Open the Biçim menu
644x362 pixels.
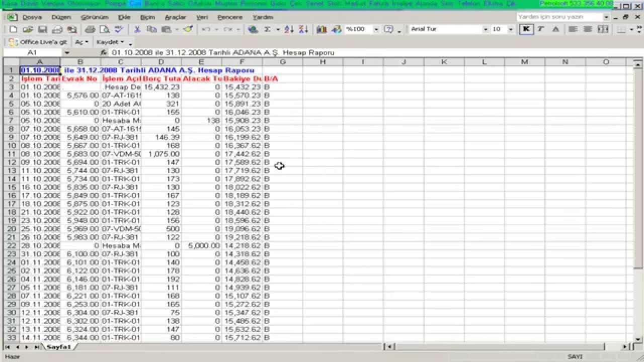tap(147, 17)
